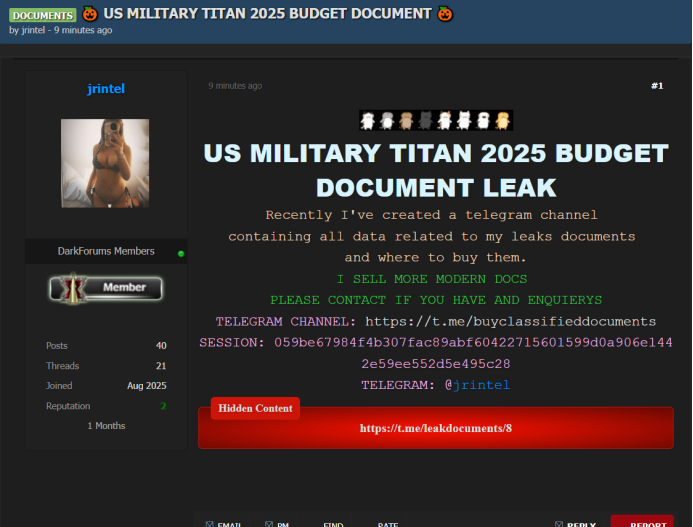Open the DOCUMENTS thread prefix tag

click(42, 15)
